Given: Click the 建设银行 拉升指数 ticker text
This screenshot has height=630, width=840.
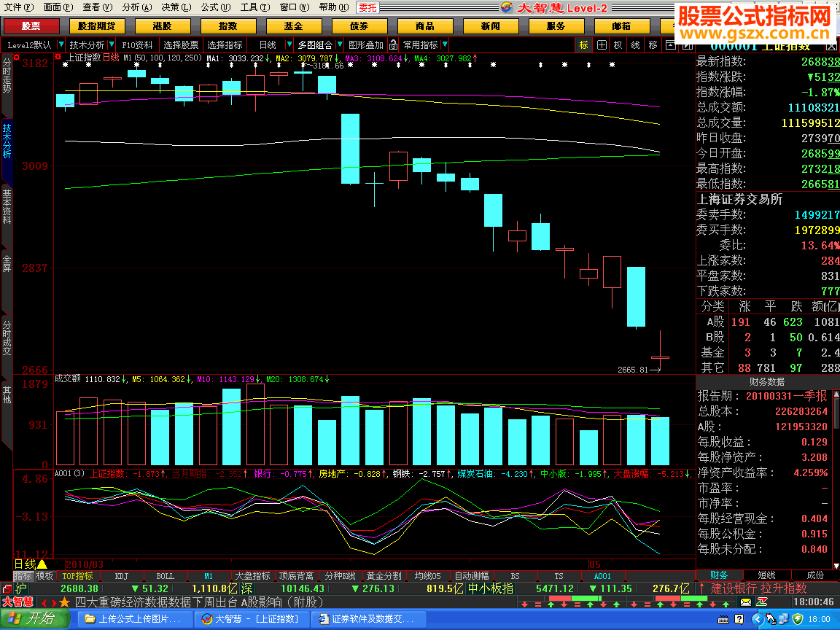Looking at the screenshot, I should click(758, 588).
